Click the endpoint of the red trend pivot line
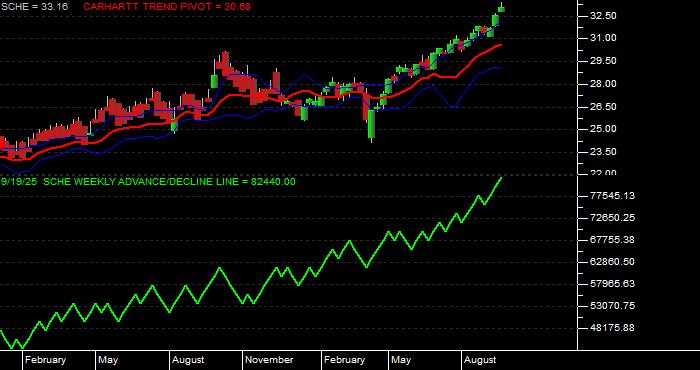The width and height of the screenshot is (700, 370). (x=500, y=45)
